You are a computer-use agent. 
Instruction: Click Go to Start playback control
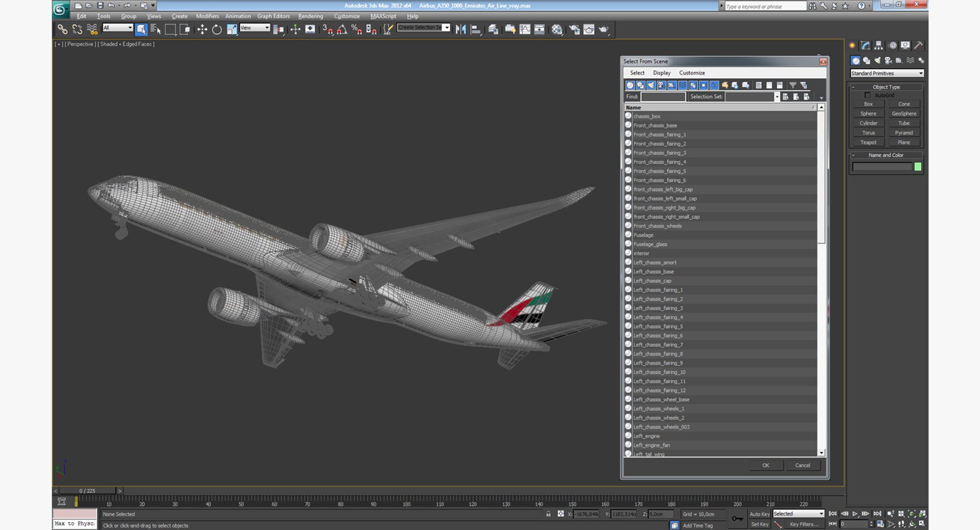coord(832,514)
